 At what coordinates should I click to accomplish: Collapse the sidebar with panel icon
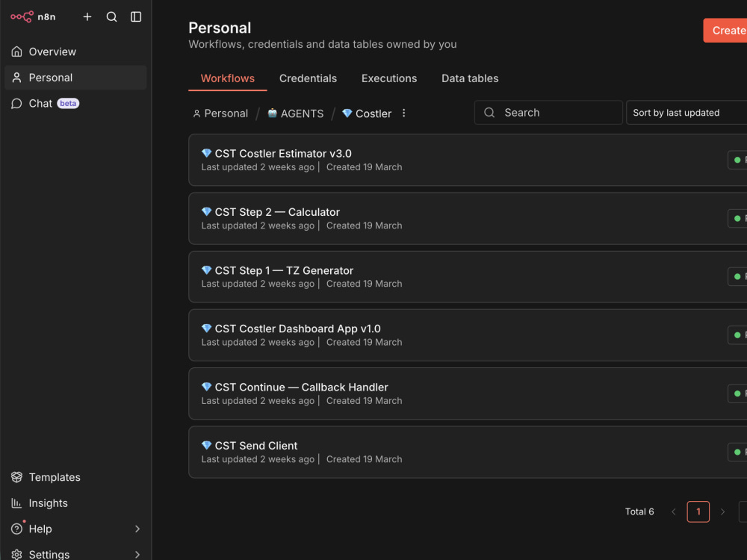[x=136, y=16]
